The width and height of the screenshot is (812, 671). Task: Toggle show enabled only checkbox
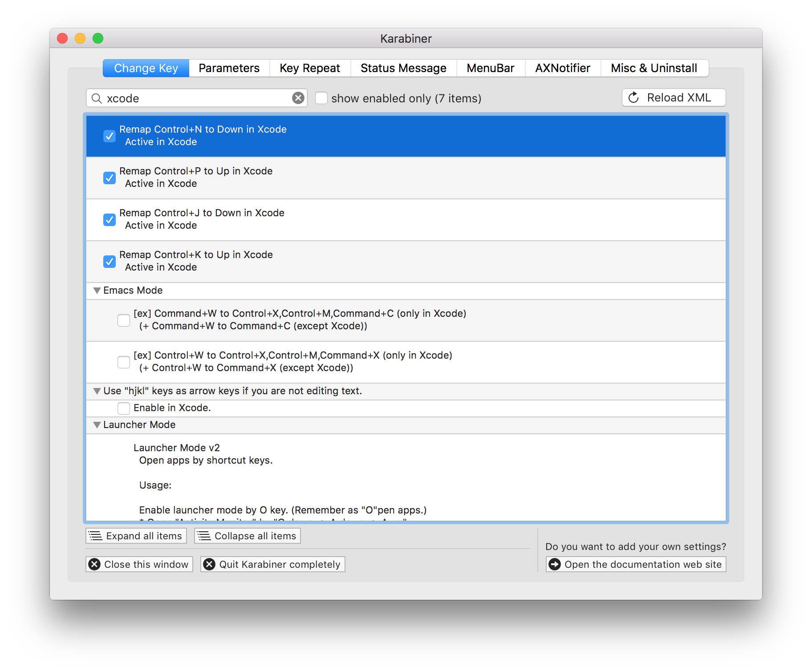point(321,98)
